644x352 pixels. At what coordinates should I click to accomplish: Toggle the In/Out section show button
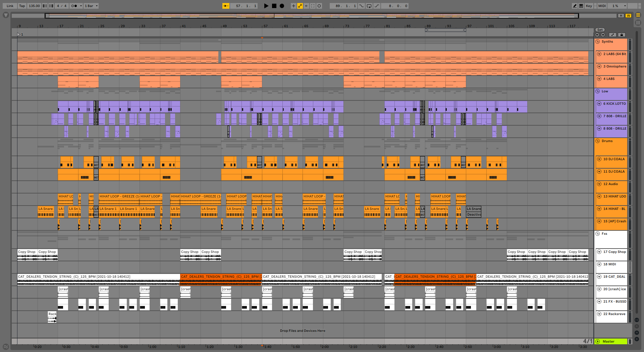click(x=637, y=320)
